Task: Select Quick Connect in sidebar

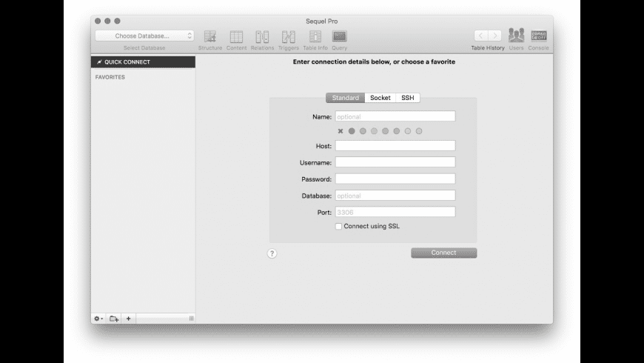Action: coord(143,62)
